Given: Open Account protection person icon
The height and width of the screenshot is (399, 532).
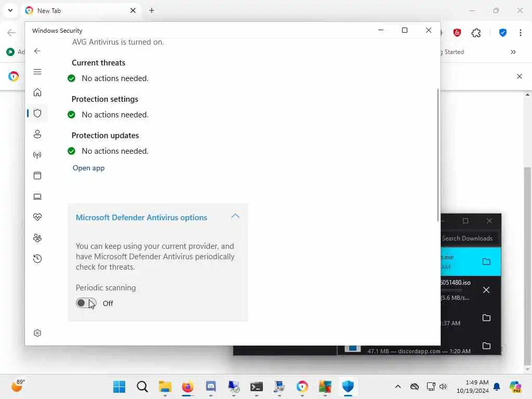Looking at the screenshot, I should (37, 134).
